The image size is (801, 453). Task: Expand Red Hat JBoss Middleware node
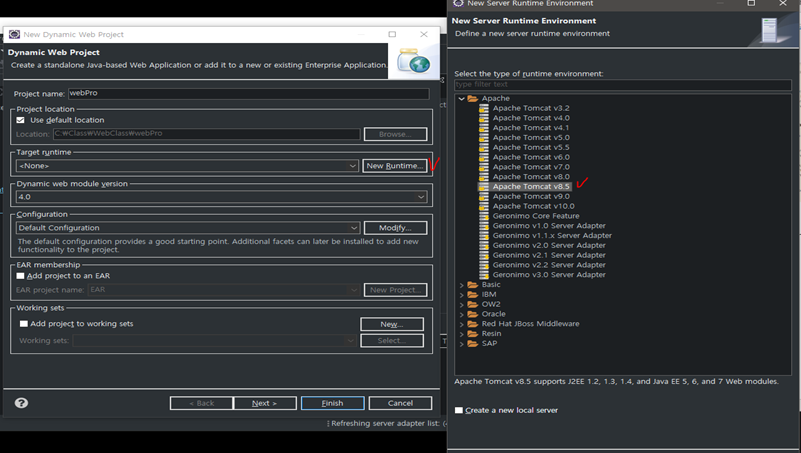[x=461, y=324]
